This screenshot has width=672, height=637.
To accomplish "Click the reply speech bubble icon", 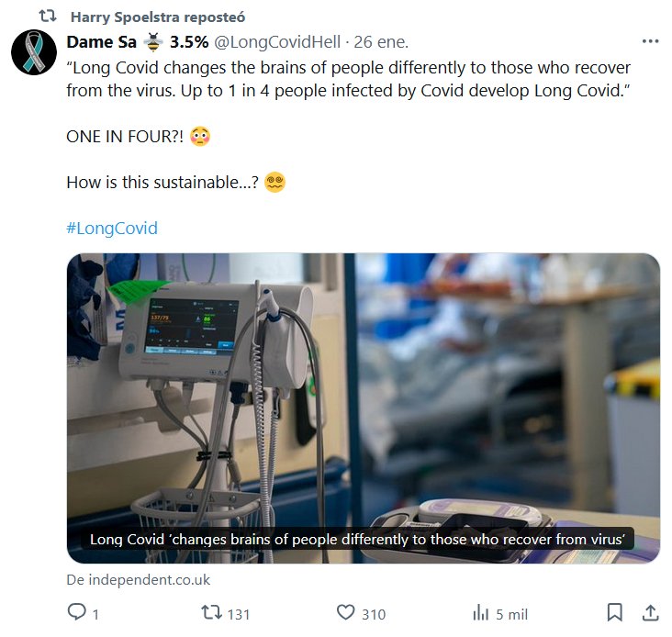I will coord(77,612).
